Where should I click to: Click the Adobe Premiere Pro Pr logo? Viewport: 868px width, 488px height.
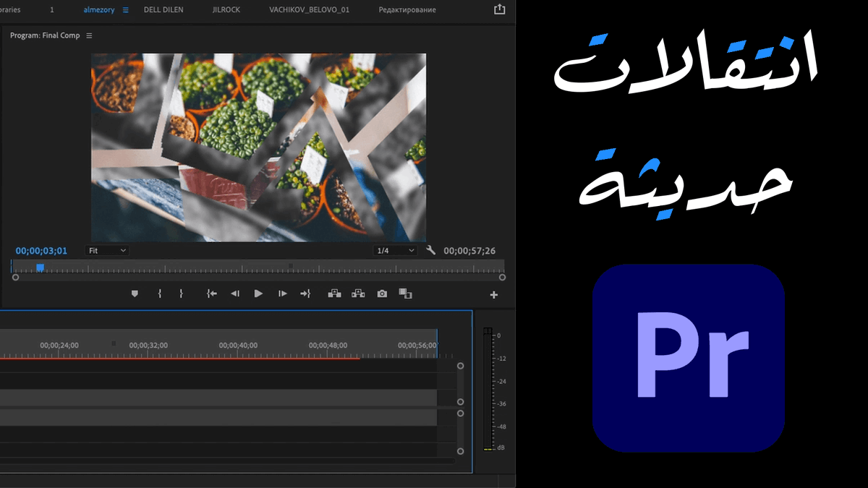tap(689, 358)
